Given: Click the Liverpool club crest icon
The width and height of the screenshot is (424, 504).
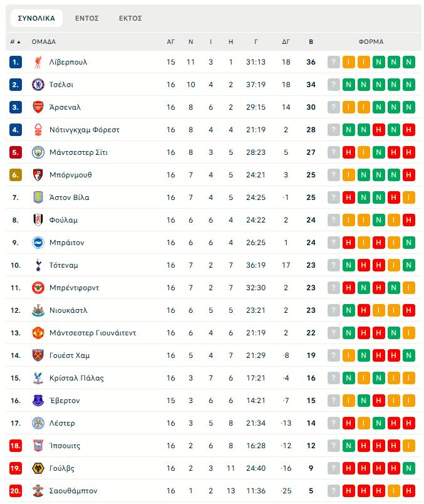Looking at the screenshot, I should pos(38,62).
